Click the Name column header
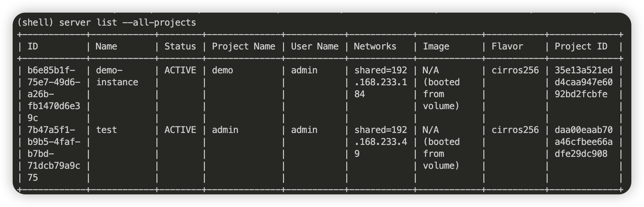 point(107,46)
